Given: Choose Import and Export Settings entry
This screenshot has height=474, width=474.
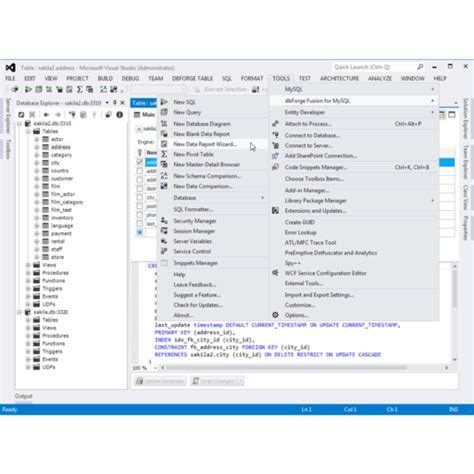Looking at the screenshot, I should pyautogui.click(x=354, y=295).
